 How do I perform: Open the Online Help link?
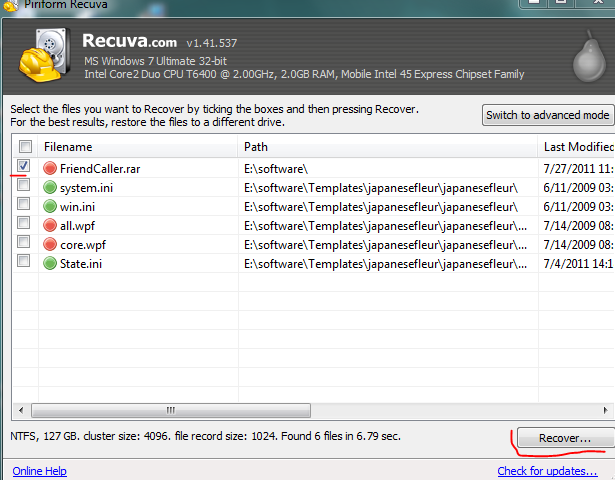(x=40, y=471)
